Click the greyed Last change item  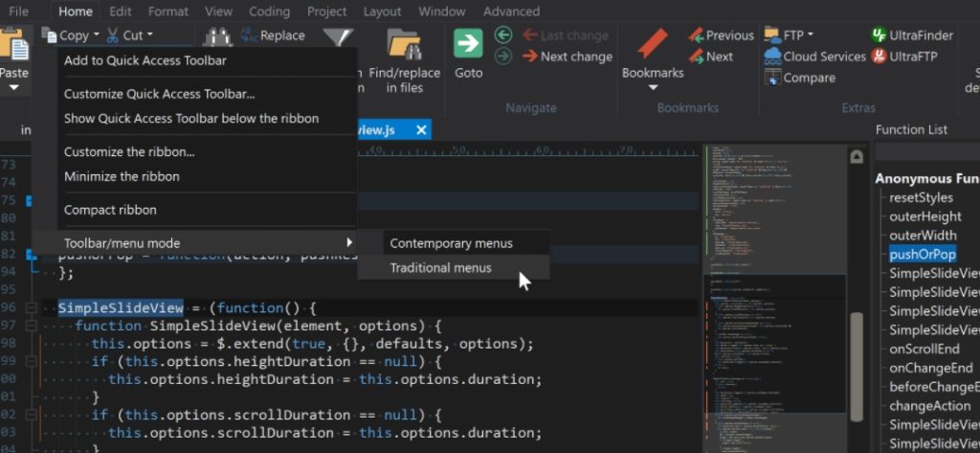click(x=565, y=35)
